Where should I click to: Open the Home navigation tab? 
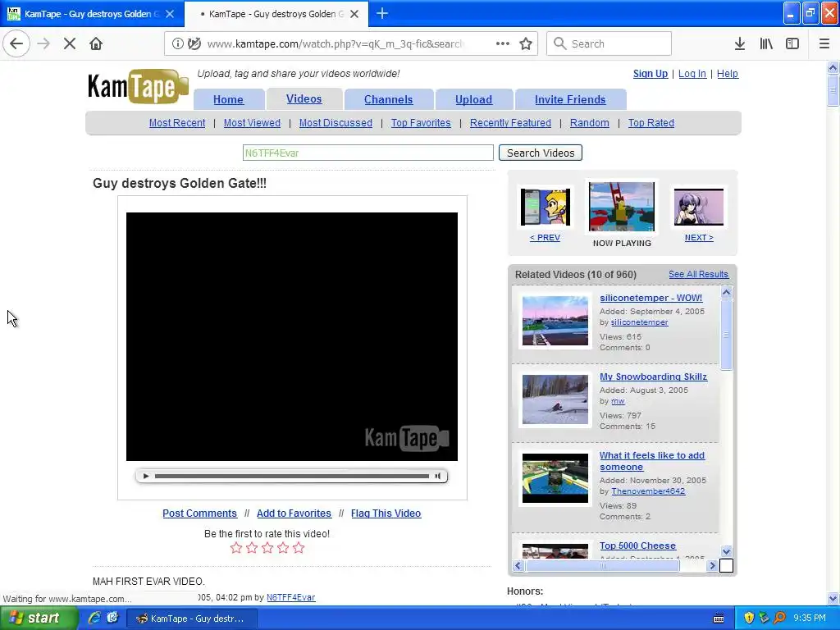(x=228, y=99)
